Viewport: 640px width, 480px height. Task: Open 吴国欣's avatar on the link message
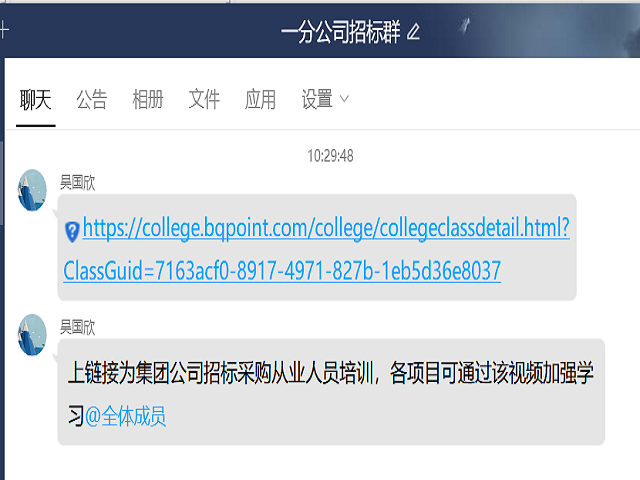(33, 190)
